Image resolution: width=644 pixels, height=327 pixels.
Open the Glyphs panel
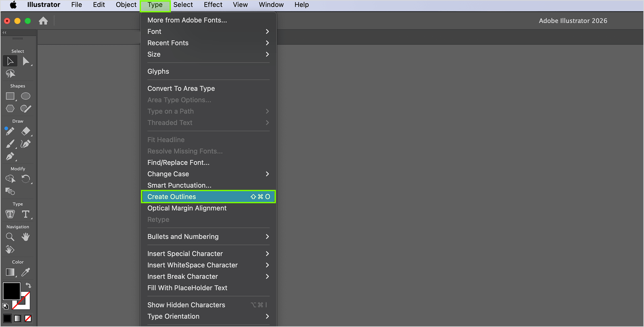[208, 72]
